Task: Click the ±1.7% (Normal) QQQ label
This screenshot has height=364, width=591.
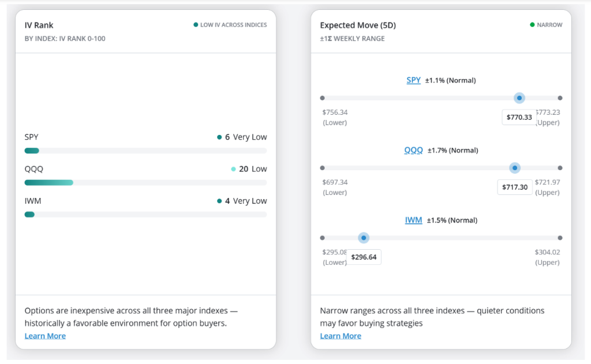Action: 452,151
